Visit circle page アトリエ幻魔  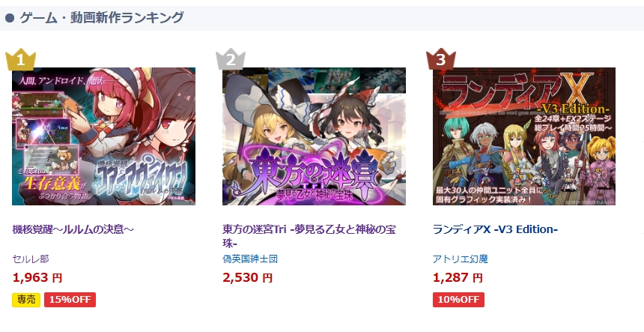point(461,259)
